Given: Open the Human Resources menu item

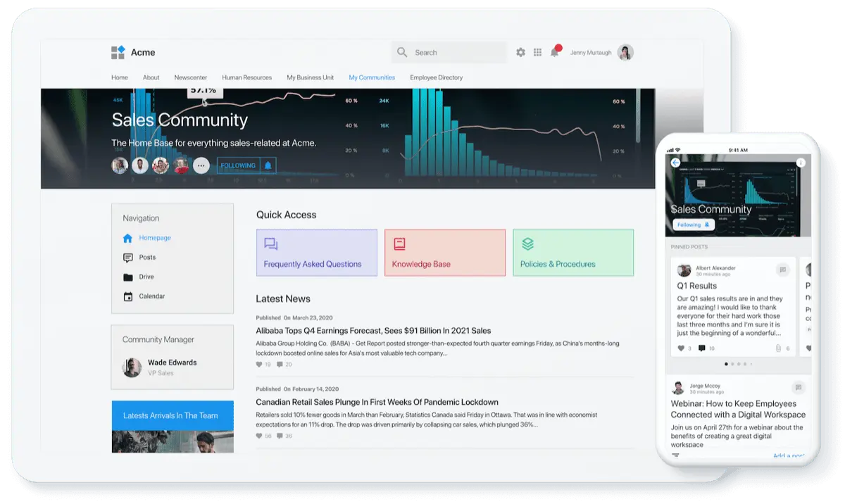Looking at the screenshot, I should click(x=246, y=77).
